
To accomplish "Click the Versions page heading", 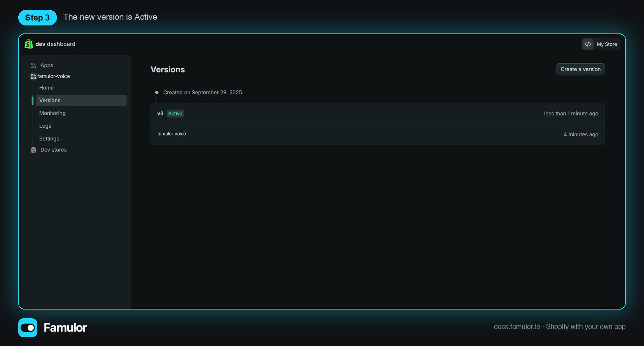I will click(x=167, y=70).
